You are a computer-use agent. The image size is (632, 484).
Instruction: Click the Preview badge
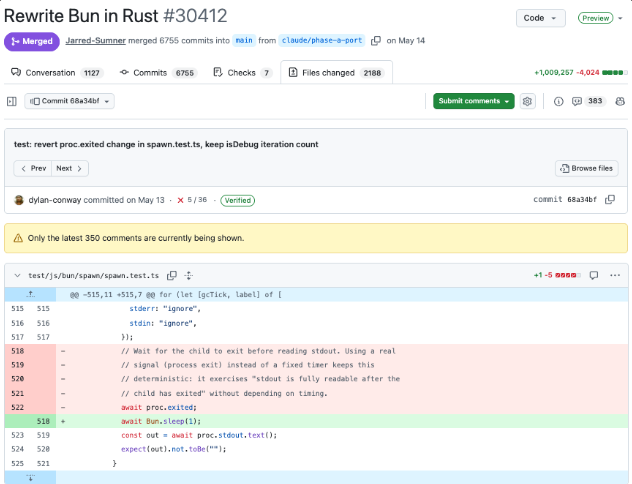[595, 18]
